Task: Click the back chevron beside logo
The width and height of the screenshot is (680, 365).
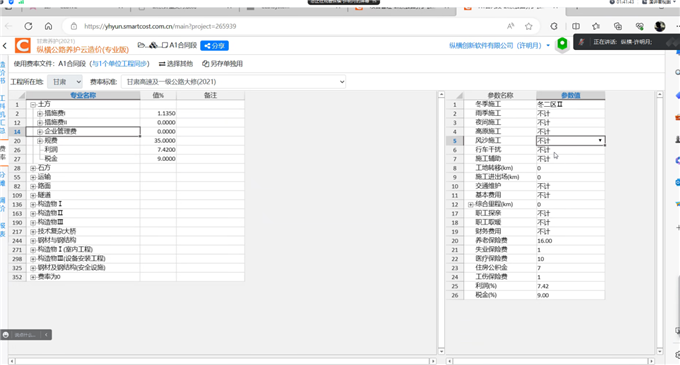Action: (x=5, y=46)
